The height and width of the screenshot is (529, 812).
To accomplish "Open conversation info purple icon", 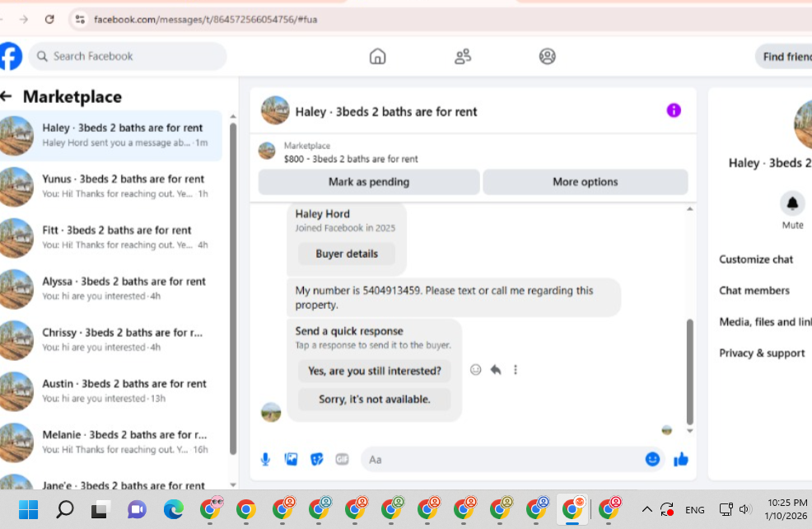I will point(673,110).
